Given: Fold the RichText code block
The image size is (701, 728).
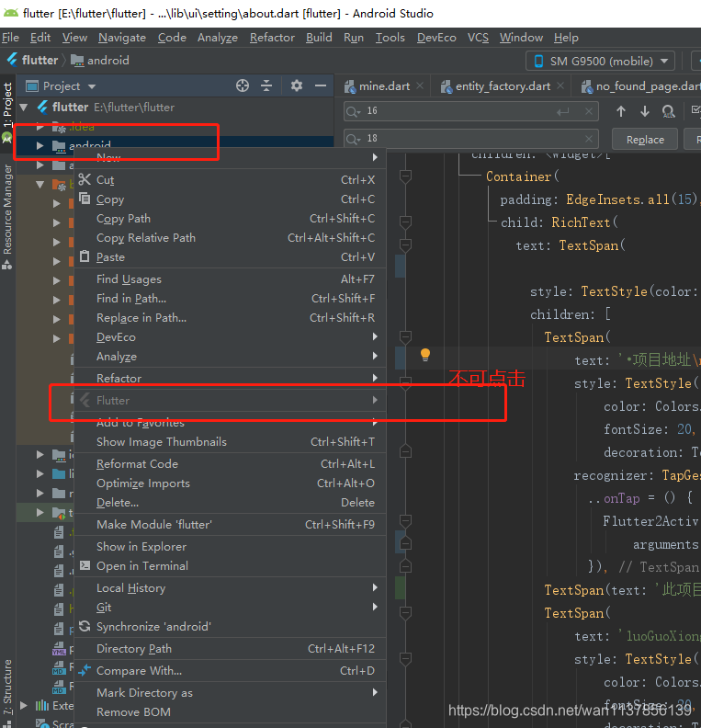Looking at the screenshot, I should click(x=405, y=222).
